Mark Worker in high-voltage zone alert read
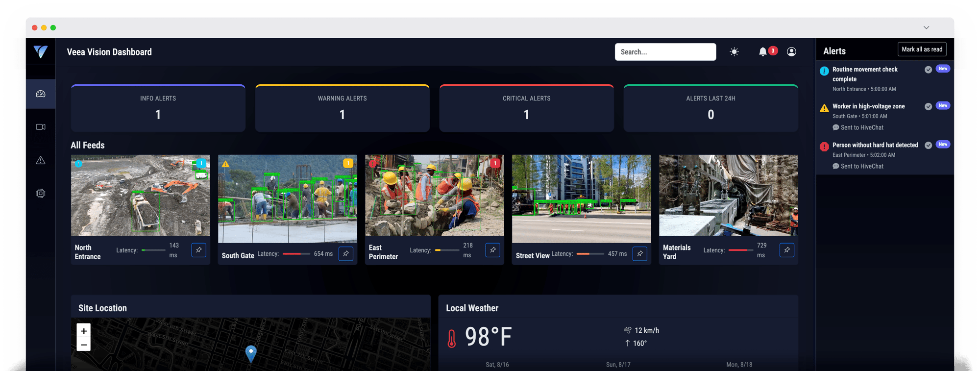 928,106
